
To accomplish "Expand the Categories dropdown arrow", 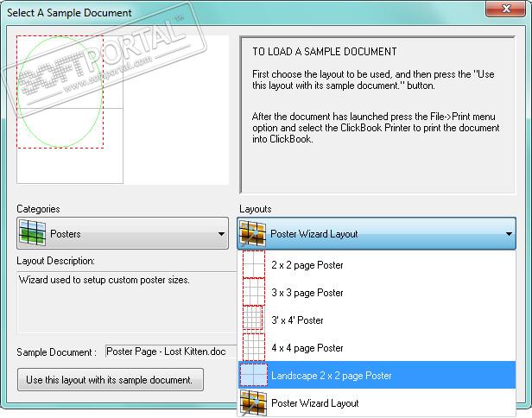I will click(221, 234).
